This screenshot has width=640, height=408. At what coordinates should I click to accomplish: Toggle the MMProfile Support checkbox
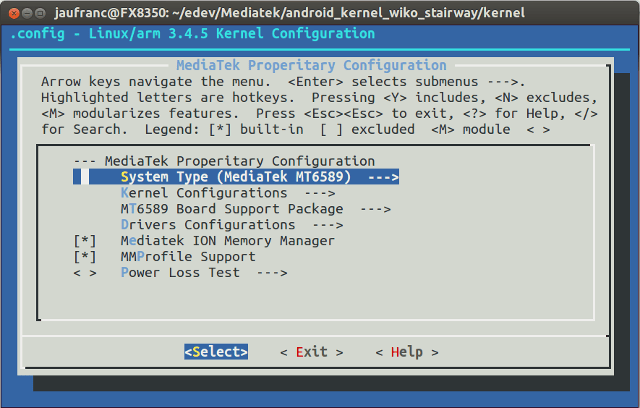point(85,257)
